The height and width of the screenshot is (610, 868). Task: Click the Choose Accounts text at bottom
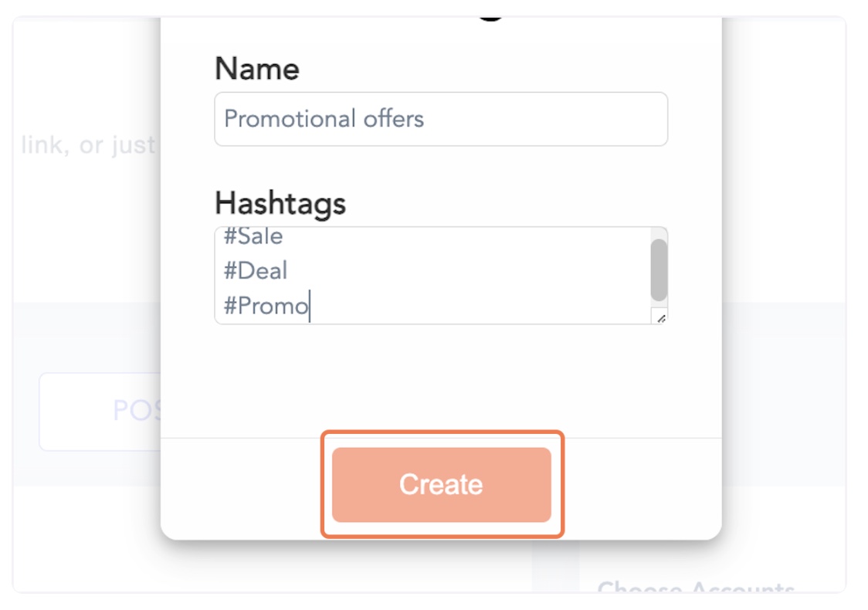(x=696, y=587)
